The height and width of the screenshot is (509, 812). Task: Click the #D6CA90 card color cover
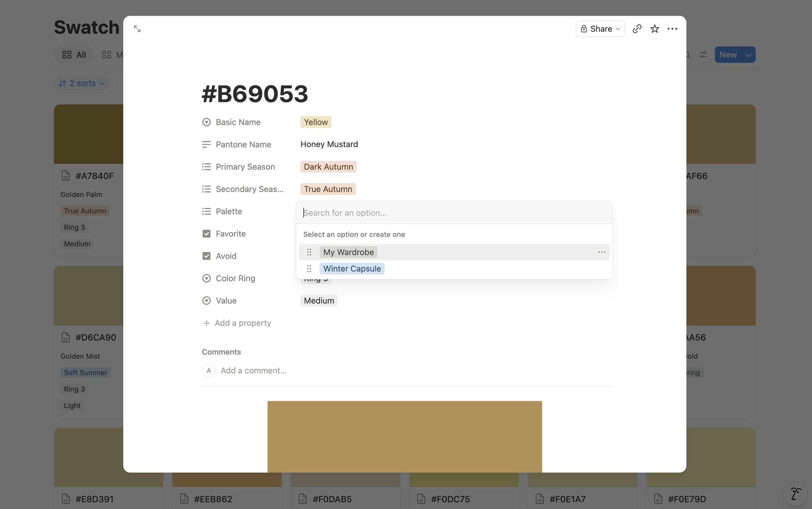[88, 295]
